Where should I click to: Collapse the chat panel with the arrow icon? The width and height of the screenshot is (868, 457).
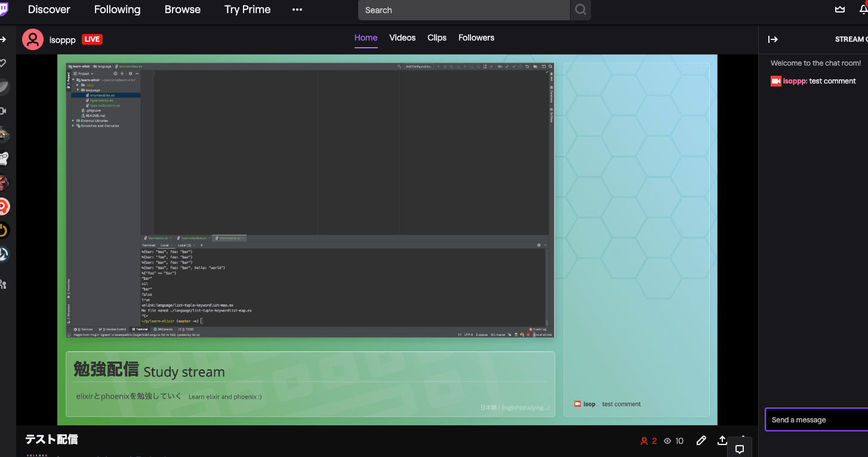(x=772, y=39)
